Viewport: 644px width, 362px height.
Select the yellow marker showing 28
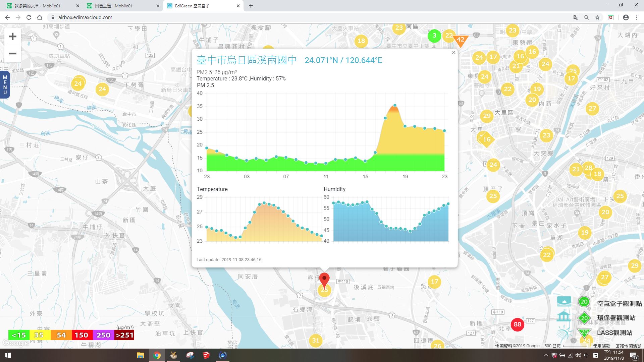(x=588, y=168)
